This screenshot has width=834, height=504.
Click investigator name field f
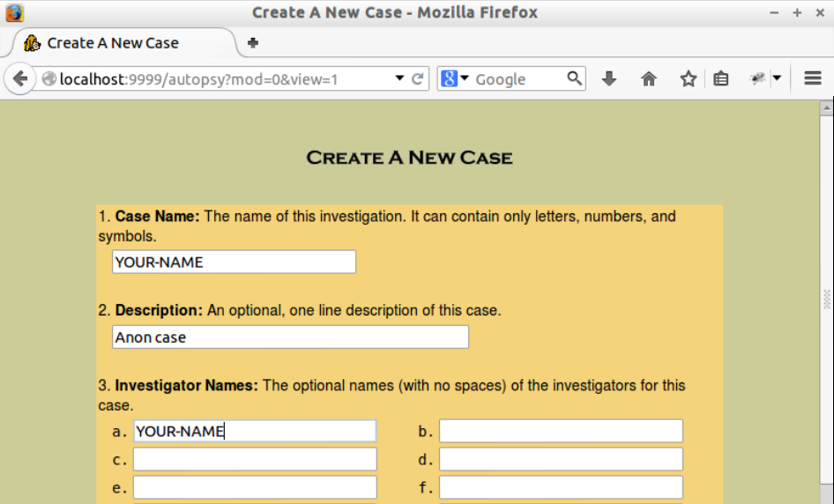(561, 487)
